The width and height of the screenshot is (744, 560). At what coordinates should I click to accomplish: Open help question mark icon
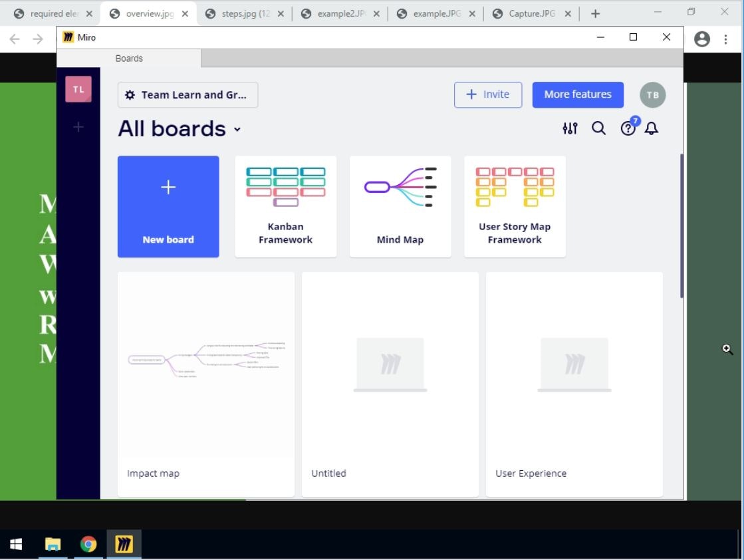[628, 128]
